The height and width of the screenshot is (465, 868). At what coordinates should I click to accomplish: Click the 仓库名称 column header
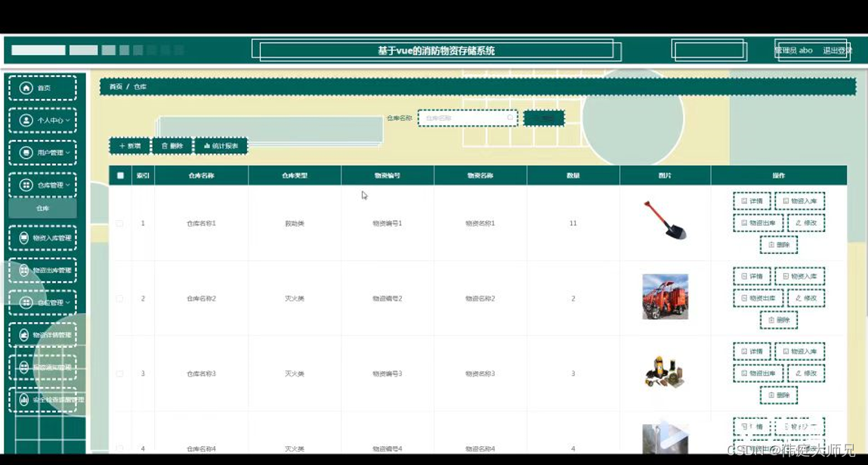pyautogui.click(x=201, y=175)
